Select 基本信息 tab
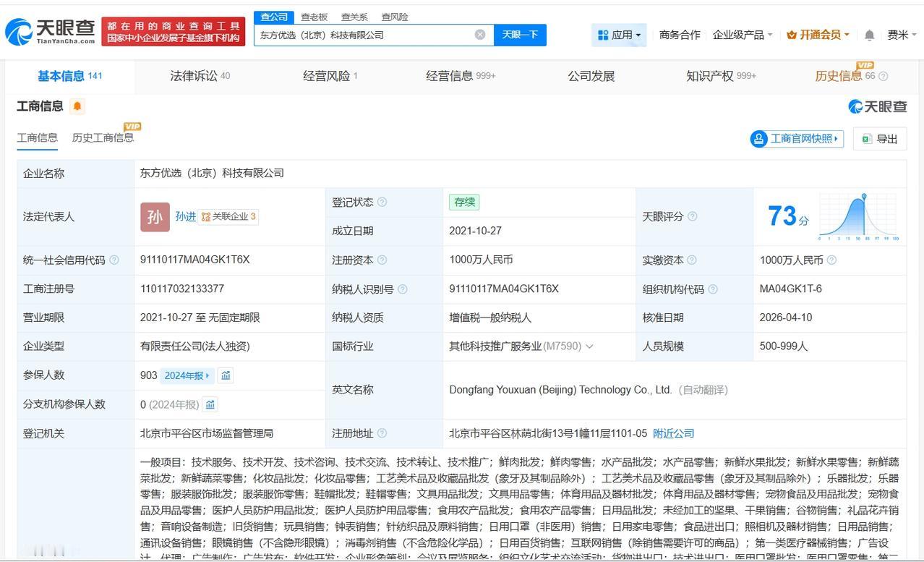 click(69, 76)
